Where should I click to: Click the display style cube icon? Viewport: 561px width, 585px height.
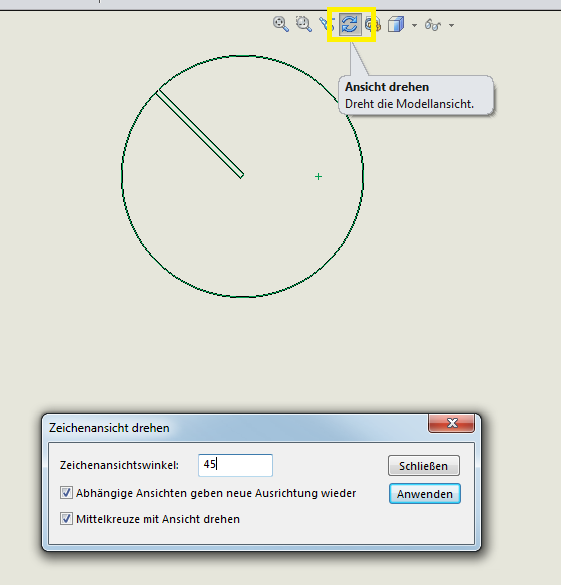coord(396,25)
